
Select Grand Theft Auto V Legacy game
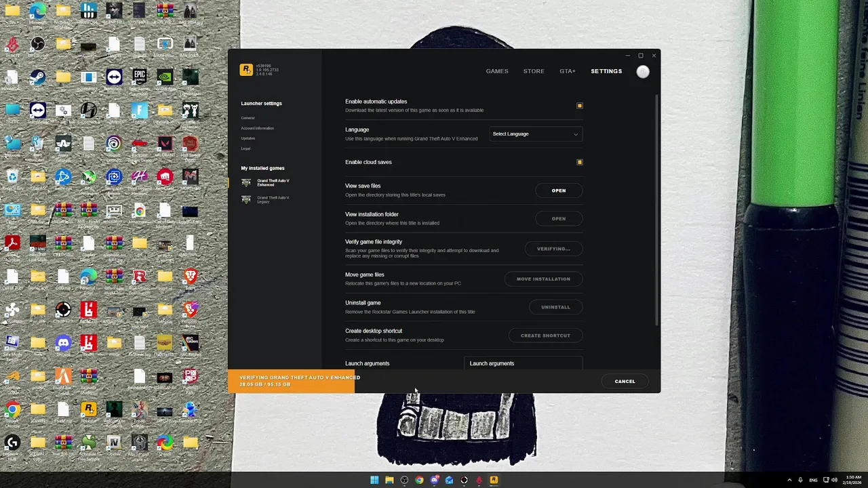(267, 200)
